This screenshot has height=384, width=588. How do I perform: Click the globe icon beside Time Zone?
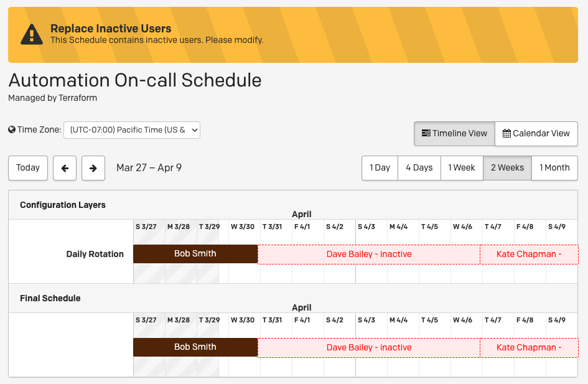coord(12,129)
